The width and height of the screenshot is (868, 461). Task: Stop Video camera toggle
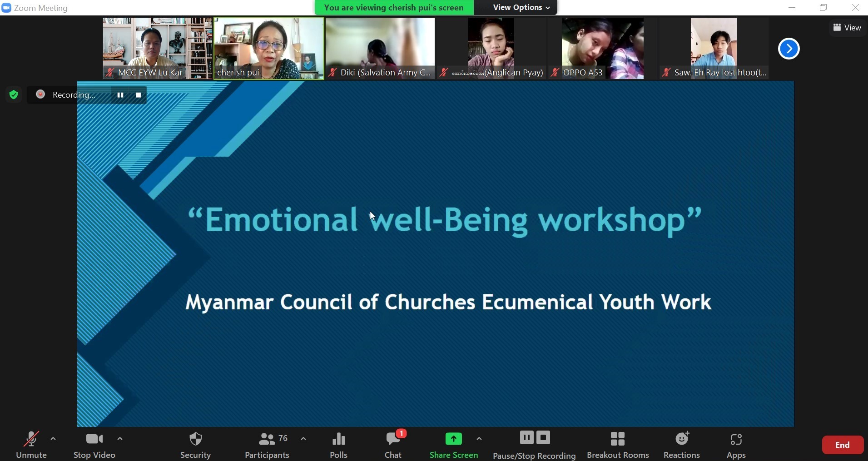click(x=94, y=445)
